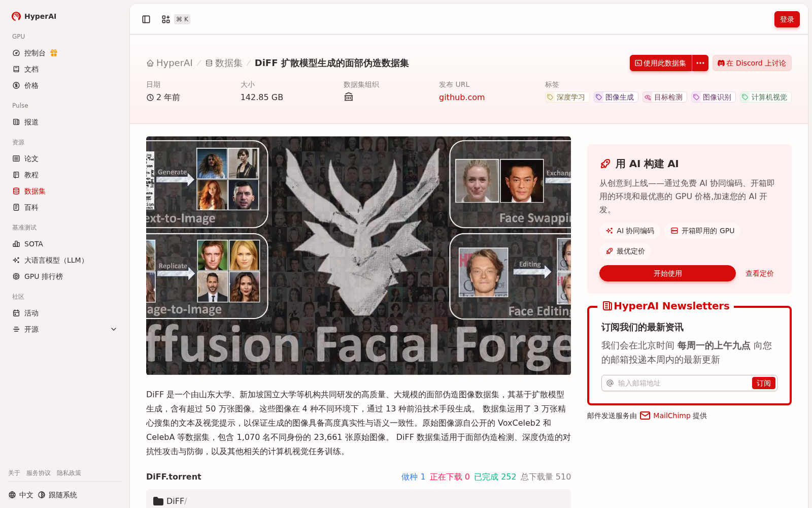Go to GPU 排行榜 page

(x=65, y=276)
